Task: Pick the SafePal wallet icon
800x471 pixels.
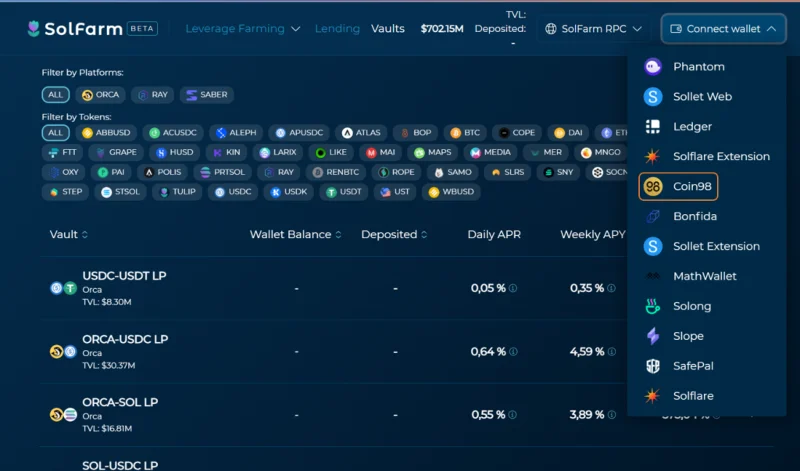Action: (653, 366)
